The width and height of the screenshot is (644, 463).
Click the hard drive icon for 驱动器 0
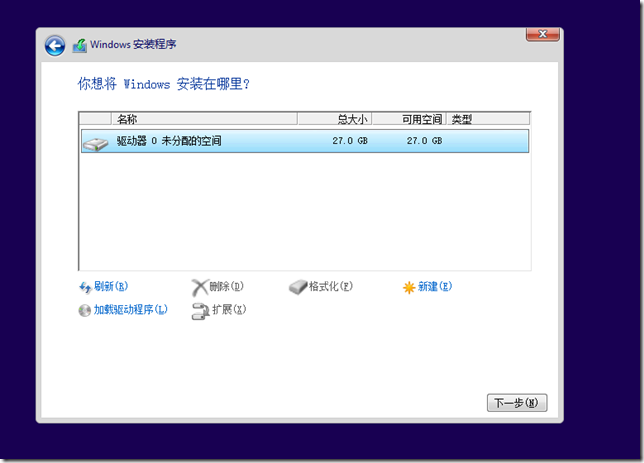click(x=95, y=143)
